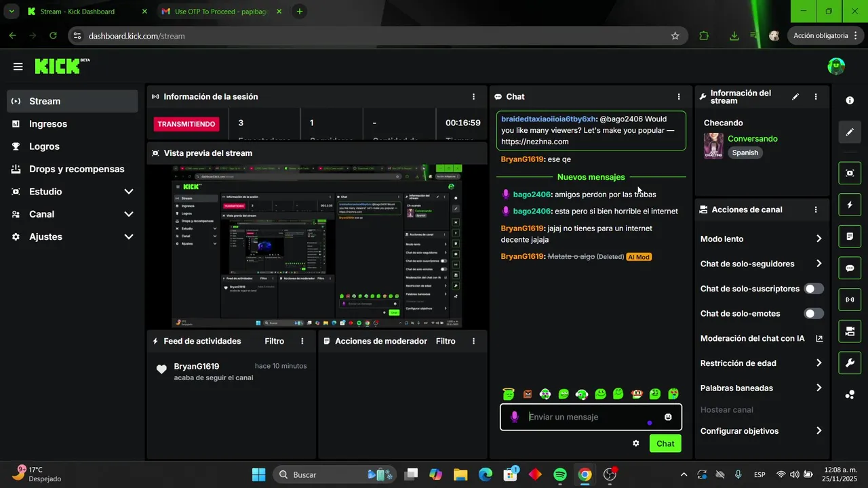
Task: Open Logros in the left sidebar
Action: point(73,146)
